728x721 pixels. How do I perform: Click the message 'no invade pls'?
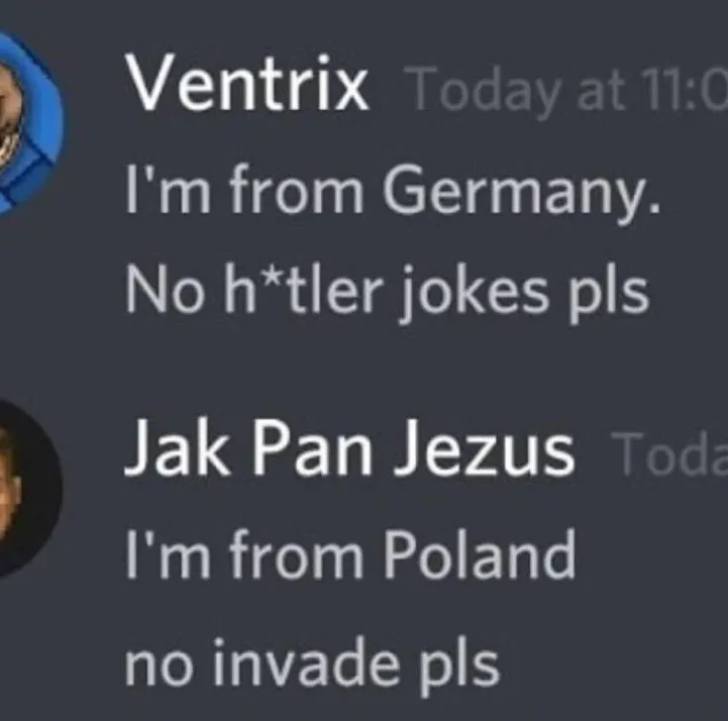312,665
